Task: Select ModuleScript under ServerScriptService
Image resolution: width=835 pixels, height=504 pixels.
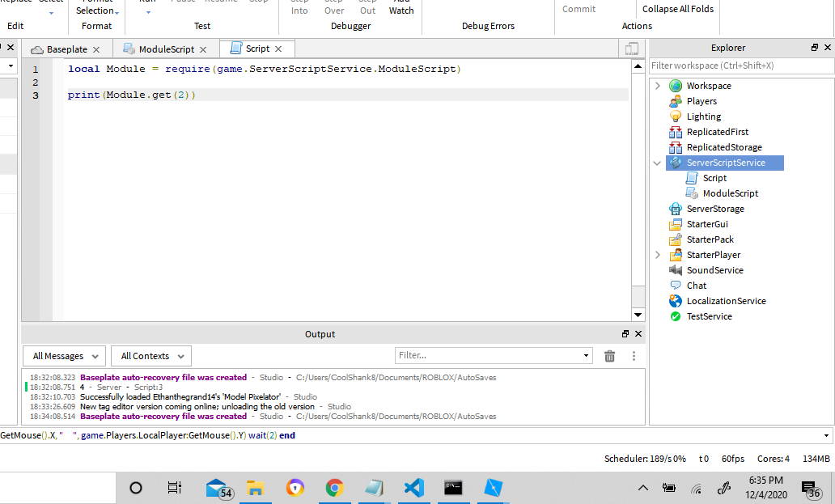Action: tap(730, 193)
